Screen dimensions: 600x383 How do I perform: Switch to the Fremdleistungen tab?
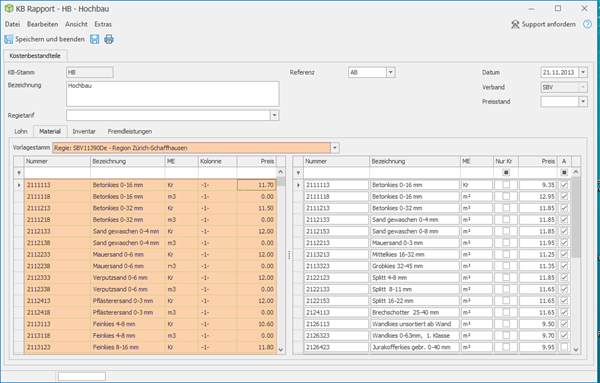click(x=130, y=131)
